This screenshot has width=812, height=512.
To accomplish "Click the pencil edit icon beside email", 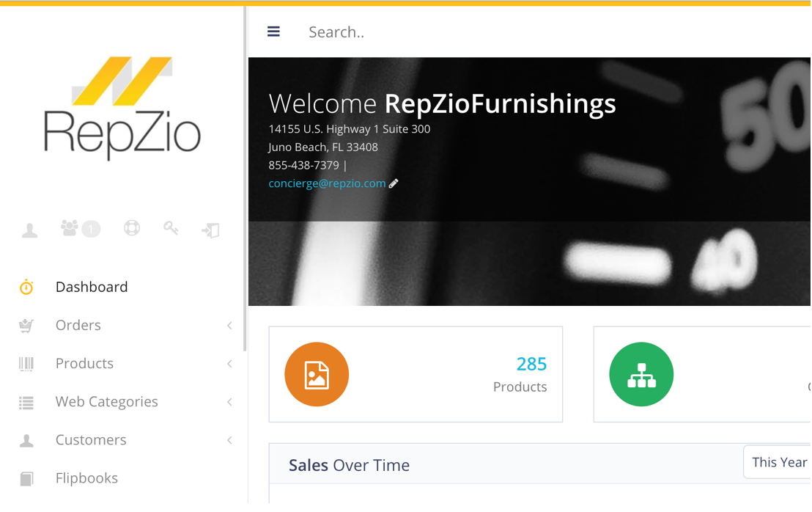I will coord(394,183).
